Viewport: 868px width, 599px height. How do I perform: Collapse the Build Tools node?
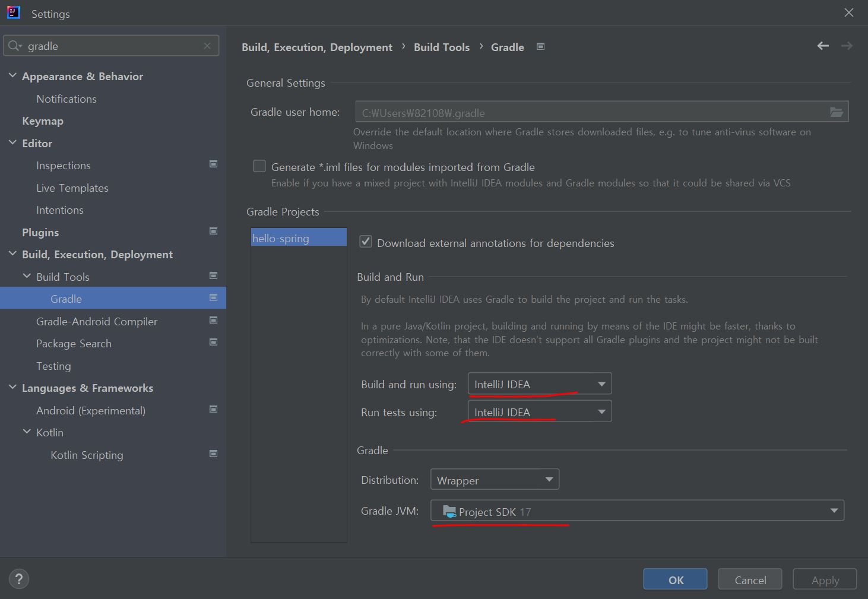click(x=27, y=276)
